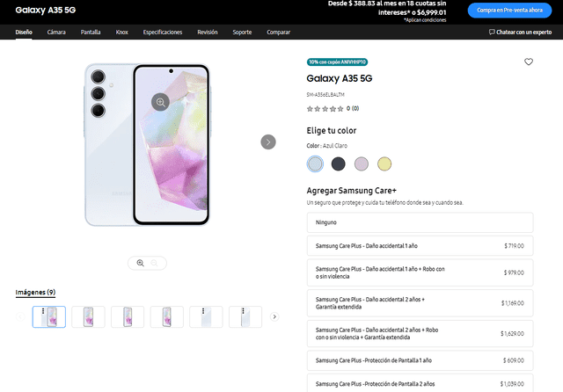This screenshot has width=563, height=392.
Task: Click Compra en Pre-venta ahora button
Action: pos(510,10)
